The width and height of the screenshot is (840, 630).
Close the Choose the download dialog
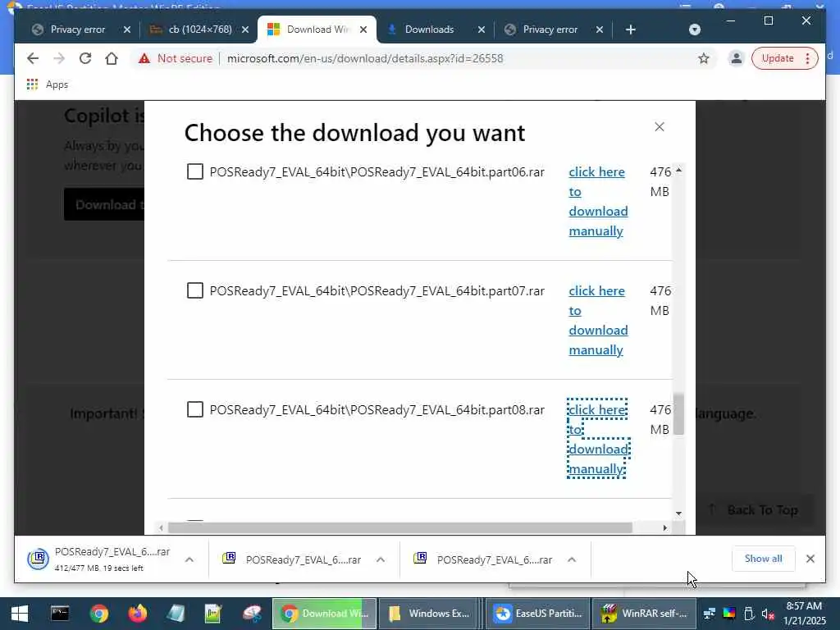pyautogui.click(x=660, y=127)
